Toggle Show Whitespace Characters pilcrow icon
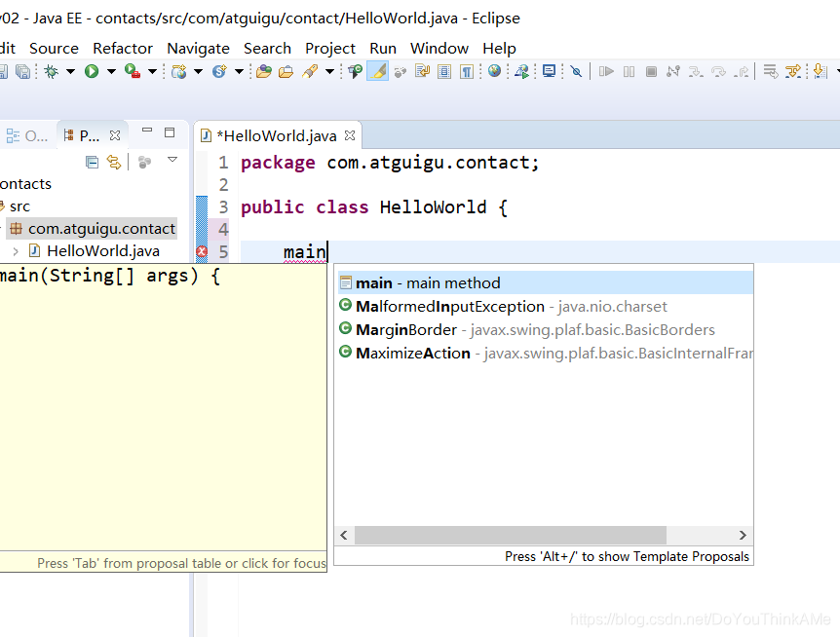Screen dimensions: 840x637 coord(467,71)
